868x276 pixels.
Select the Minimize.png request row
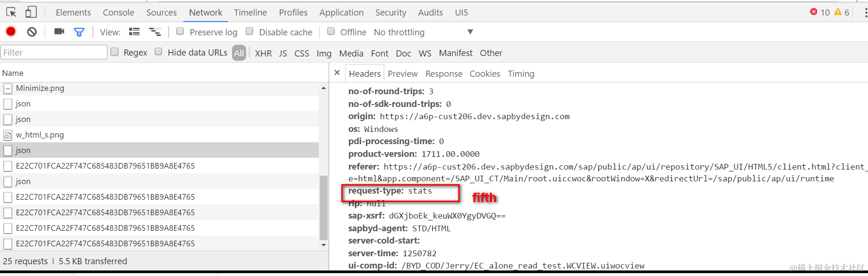tap(159, 88)
